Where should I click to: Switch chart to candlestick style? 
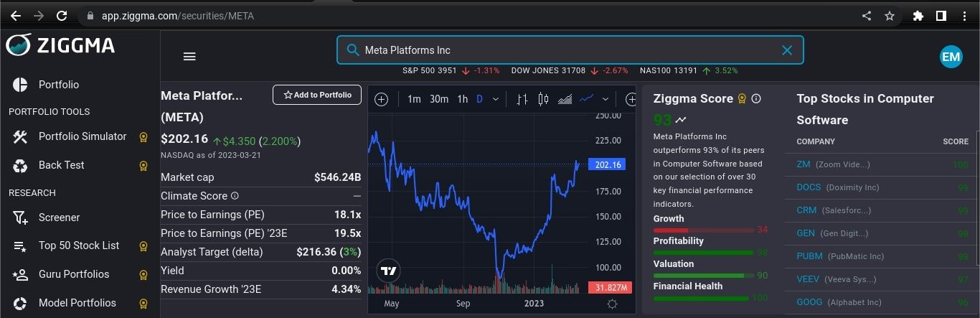point(543,99)
